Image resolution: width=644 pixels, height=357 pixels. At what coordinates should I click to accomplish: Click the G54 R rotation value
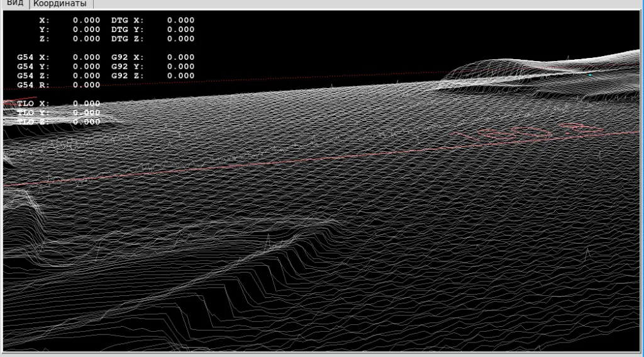pos(86,85)
